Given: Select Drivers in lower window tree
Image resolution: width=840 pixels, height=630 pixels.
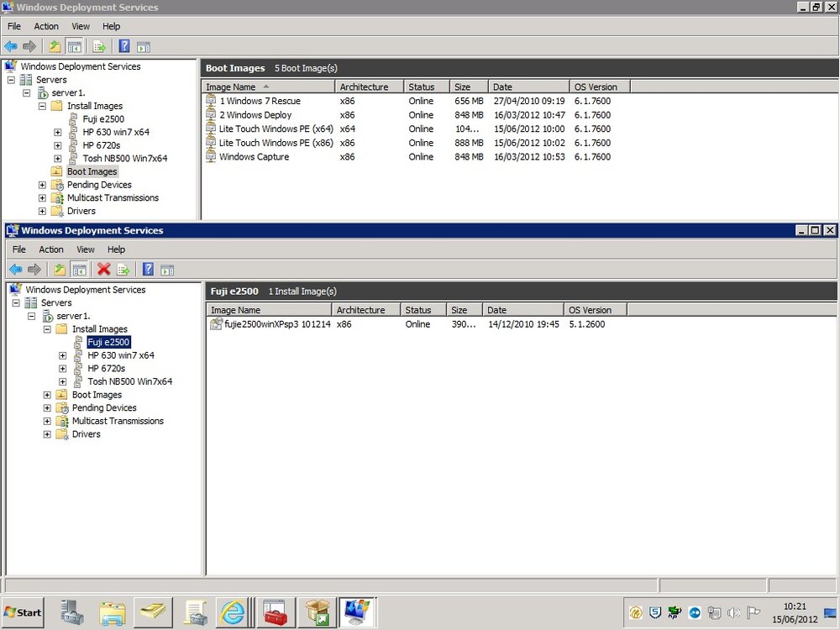Looking at the screenshot, I should click(x=87, y=434).
